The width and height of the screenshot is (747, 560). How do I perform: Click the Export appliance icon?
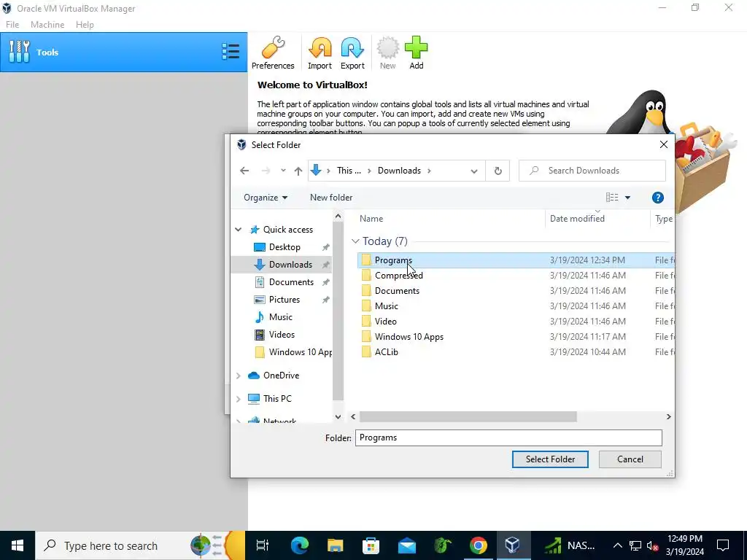click(352, 52)
